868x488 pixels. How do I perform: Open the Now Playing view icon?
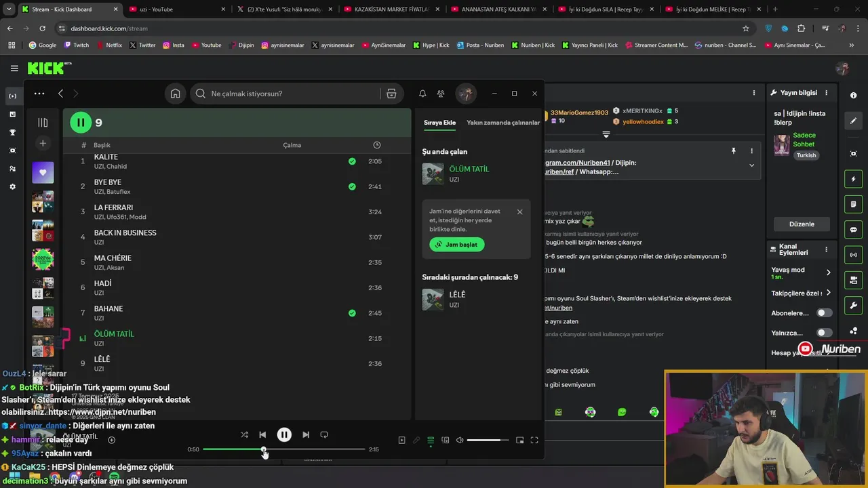pos(401,441)
